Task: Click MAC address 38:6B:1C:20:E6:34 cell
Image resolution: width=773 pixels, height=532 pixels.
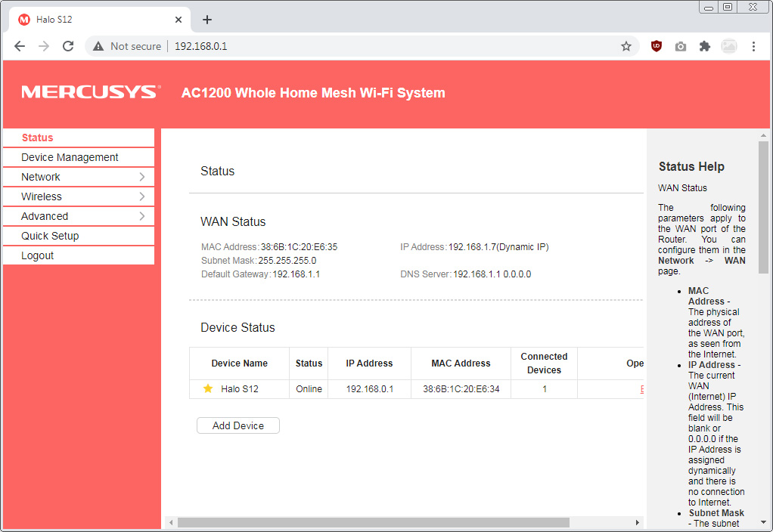Action: tap(461, 388)
